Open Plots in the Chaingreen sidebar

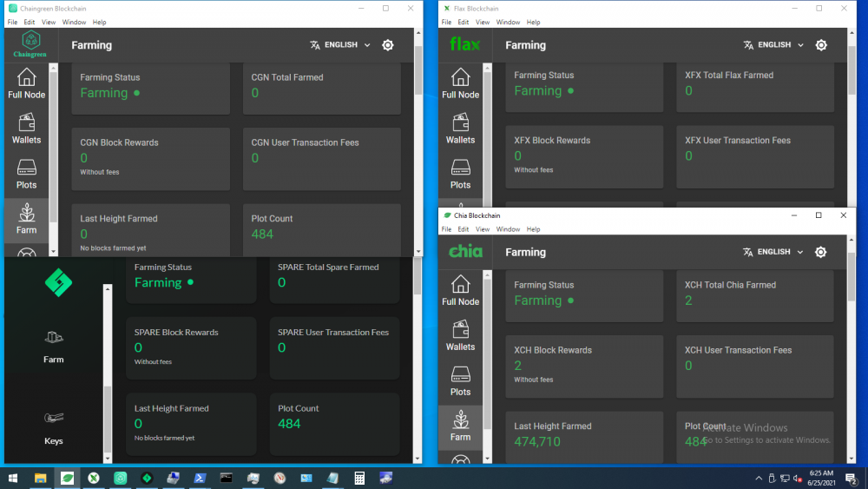(x=26, y=174)
